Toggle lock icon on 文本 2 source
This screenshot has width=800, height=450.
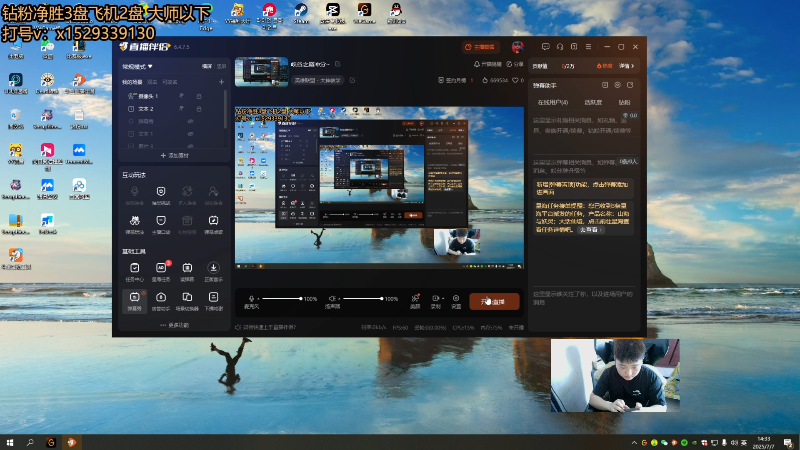(199, 109)
